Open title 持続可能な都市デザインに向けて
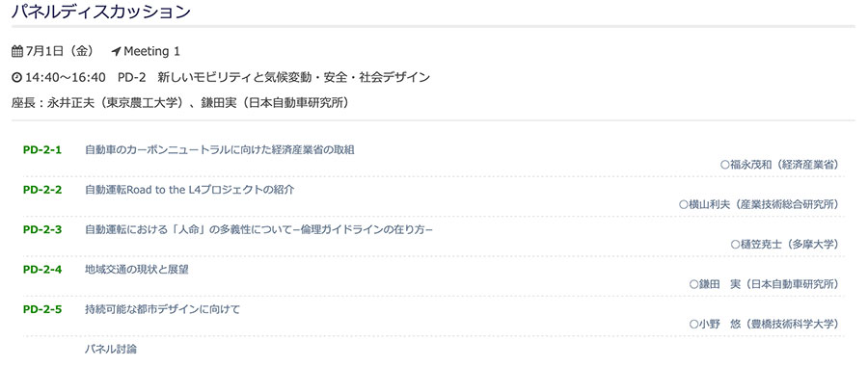Viewport: 868px width, 367px height. (162, 309)
